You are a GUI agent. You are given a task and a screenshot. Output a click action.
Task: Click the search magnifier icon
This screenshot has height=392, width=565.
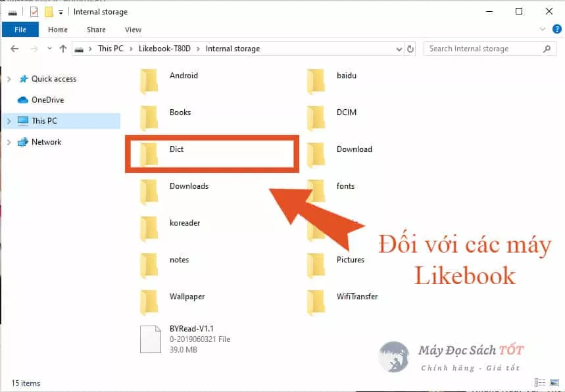click(x=547, y=49)
